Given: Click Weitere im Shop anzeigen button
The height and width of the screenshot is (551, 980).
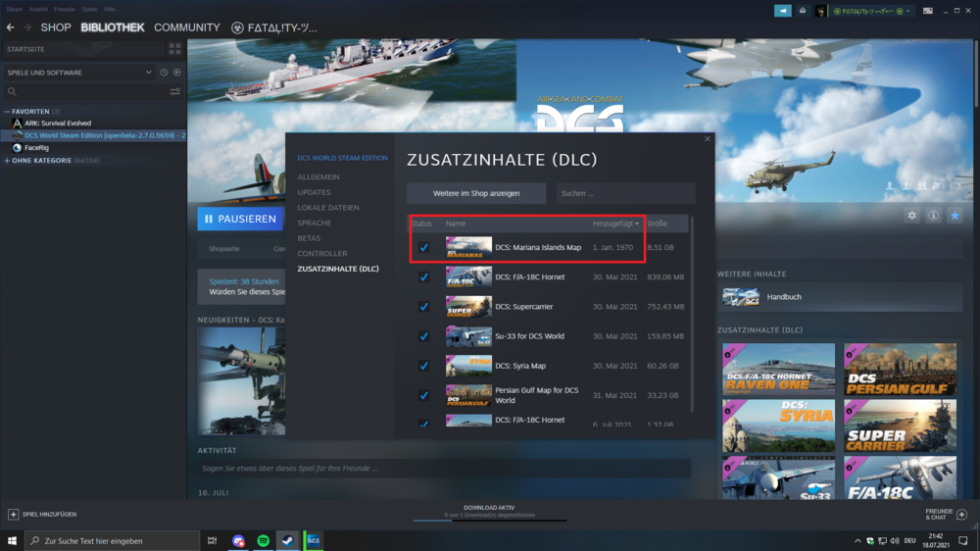Looking at the screenshot, I should point(476,193).
